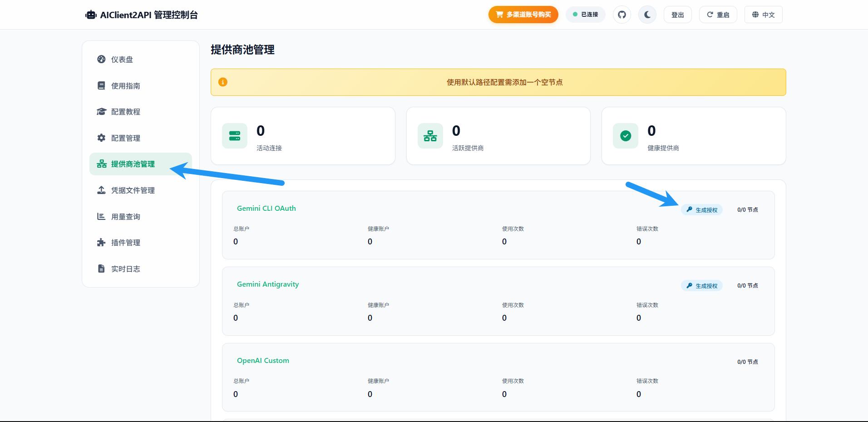Viewport: 868px width, 422px height.
Task: Navigate to 插件管理 plugins page
Action: [125, 243]
